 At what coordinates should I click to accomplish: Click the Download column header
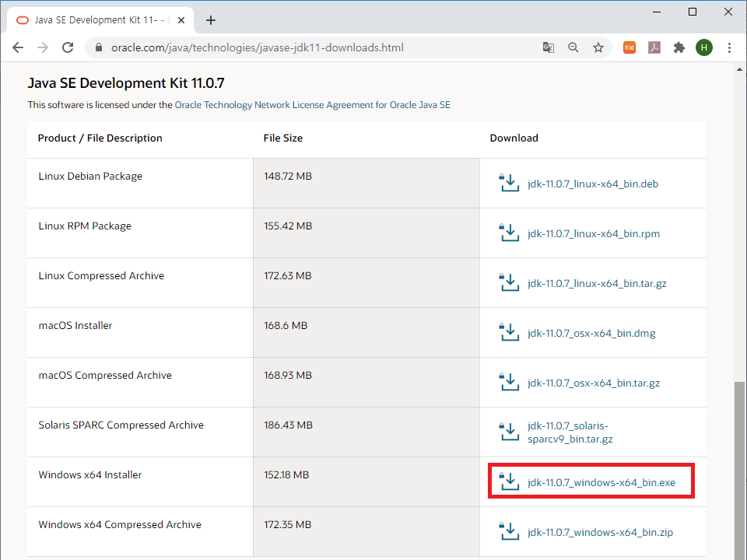[514, 138]
